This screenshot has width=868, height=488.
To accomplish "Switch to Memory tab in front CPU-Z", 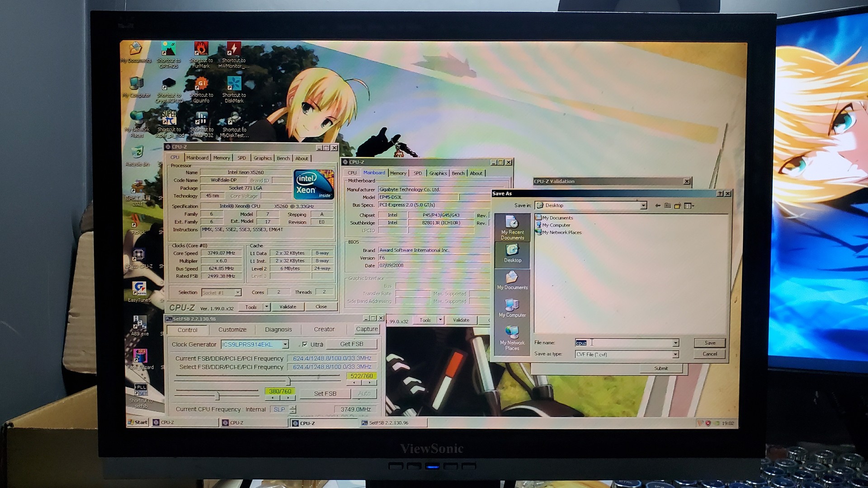I will click(222, 158).
